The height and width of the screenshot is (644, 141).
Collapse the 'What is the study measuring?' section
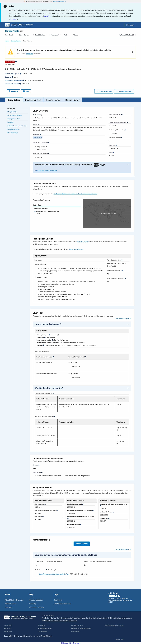tap(128, 388)
